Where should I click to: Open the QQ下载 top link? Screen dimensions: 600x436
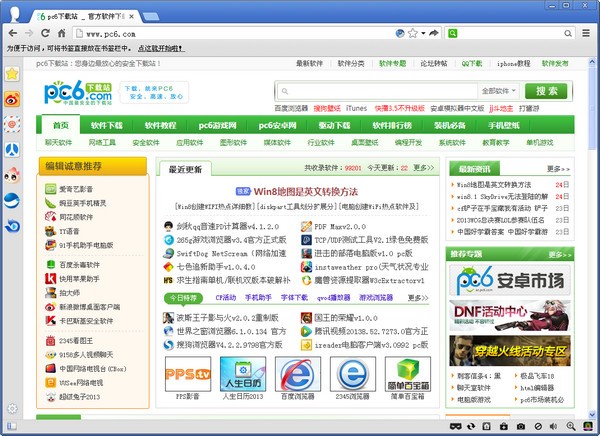tap(472, 64)
